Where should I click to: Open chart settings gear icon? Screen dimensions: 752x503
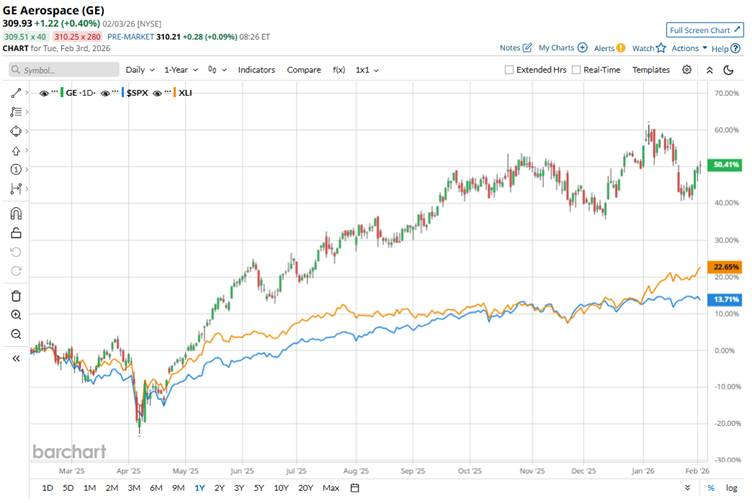pos(687,70)
